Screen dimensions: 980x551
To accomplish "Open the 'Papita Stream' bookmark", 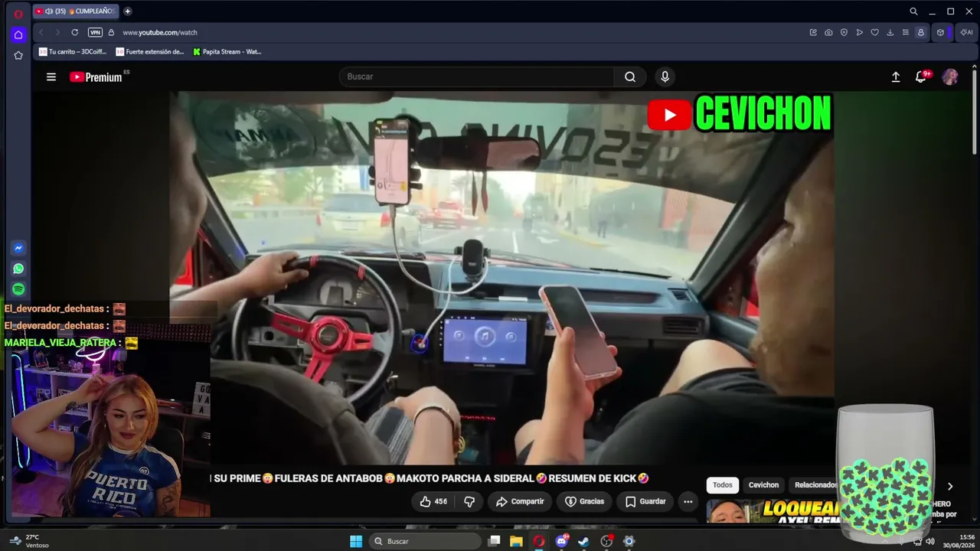I will click(x=227, y=52).
